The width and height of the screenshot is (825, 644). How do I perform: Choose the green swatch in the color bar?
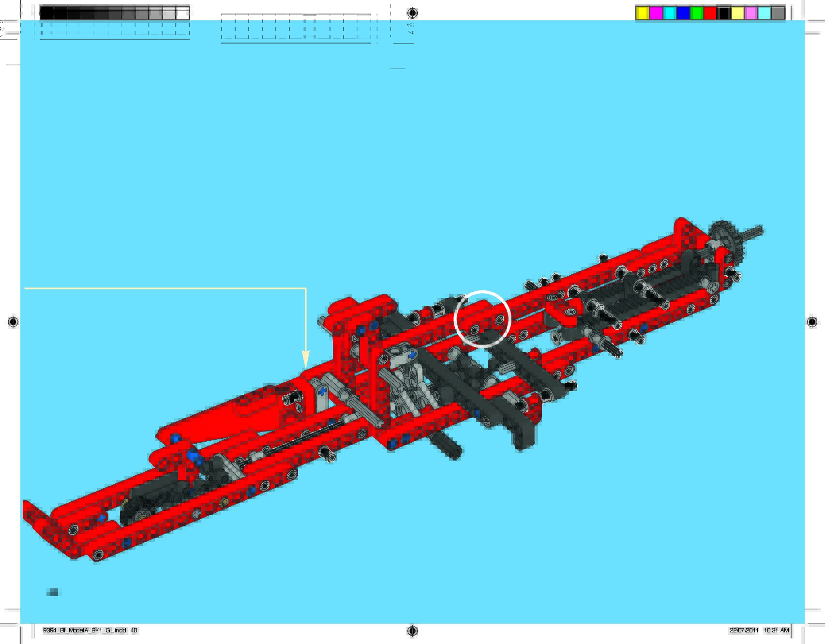click(696, 13)
